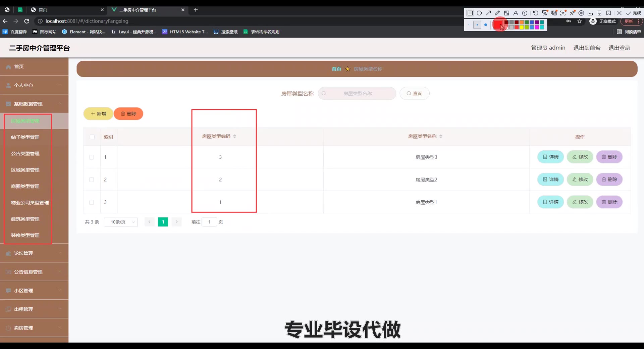Tick the checkbox for 房屋类型3 row
Image resolution: width=644 pixels, height=349 pixels.
(92, 157)
